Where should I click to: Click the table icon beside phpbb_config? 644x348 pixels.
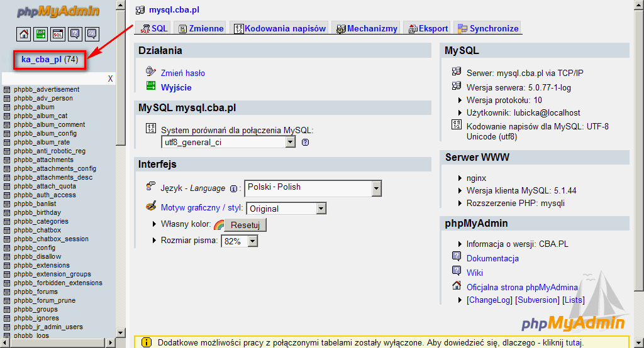click(6, 248)
